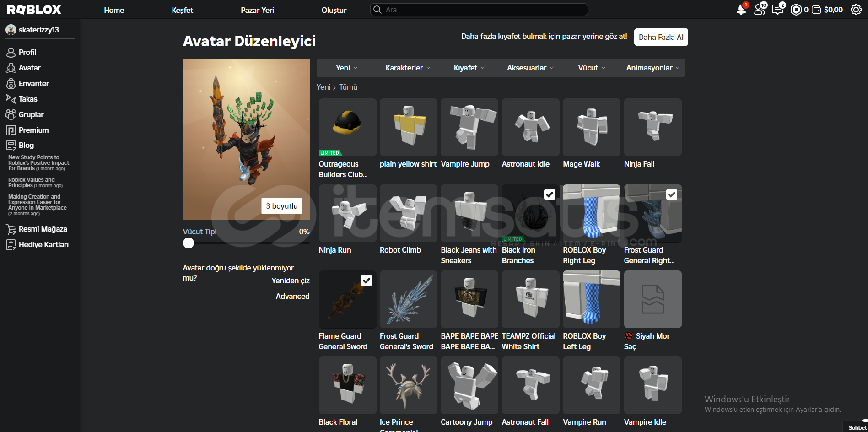Expand the Karakterler dropdown menu

coord(408,68)
